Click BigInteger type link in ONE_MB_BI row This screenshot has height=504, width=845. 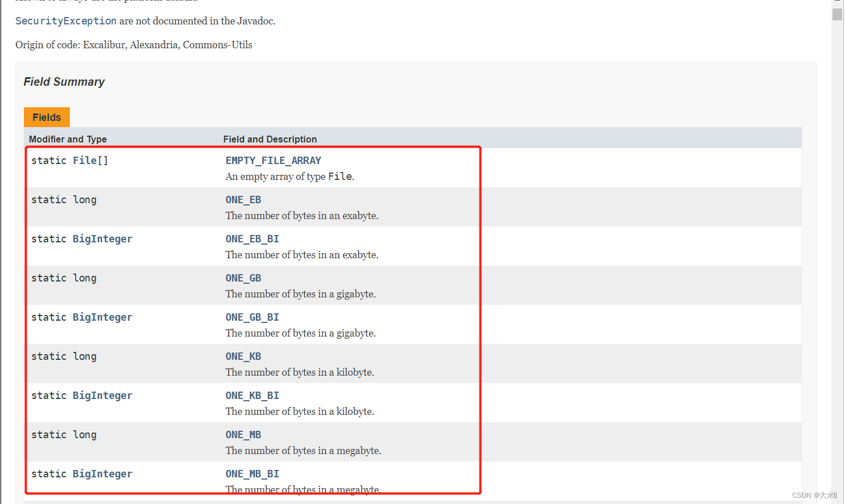tap(103, 474)
